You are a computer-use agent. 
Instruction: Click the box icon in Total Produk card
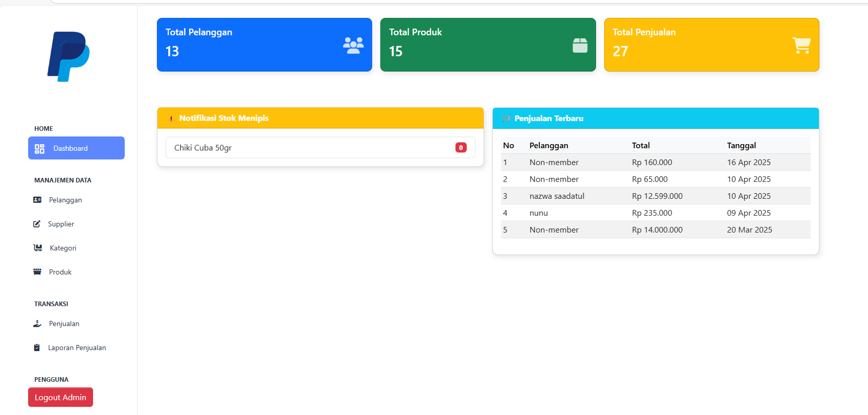[580, 45]
